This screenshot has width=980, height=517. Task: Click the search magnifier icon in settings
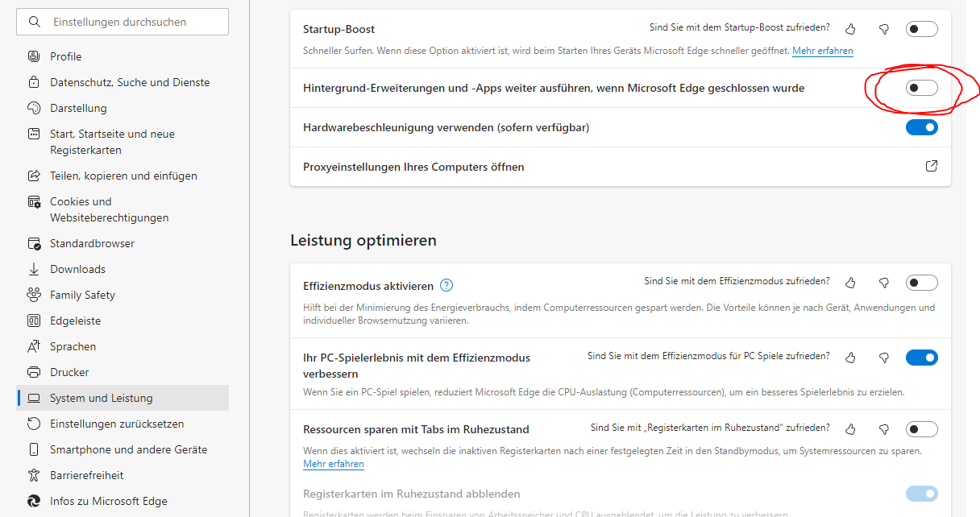34,22
